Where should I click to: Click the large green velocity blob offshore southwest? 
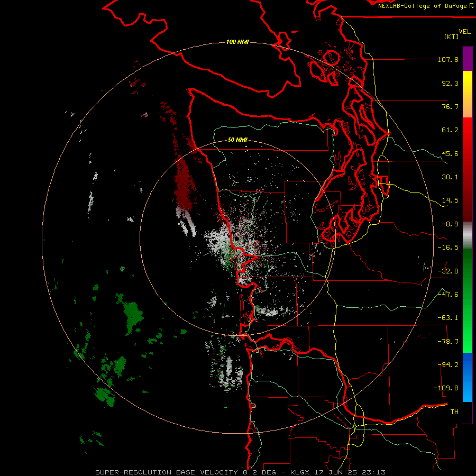point(133,317)
